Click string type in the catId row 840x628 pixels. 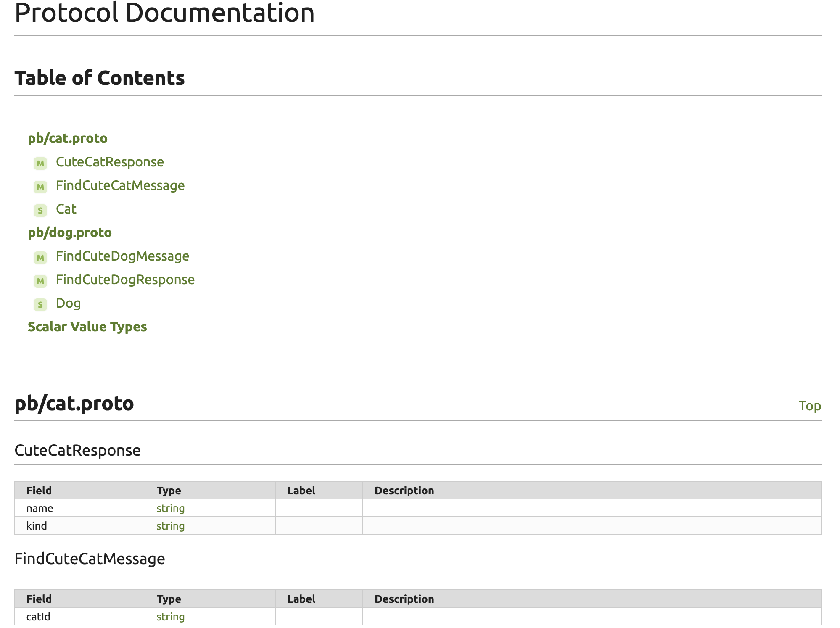[171, 617]
